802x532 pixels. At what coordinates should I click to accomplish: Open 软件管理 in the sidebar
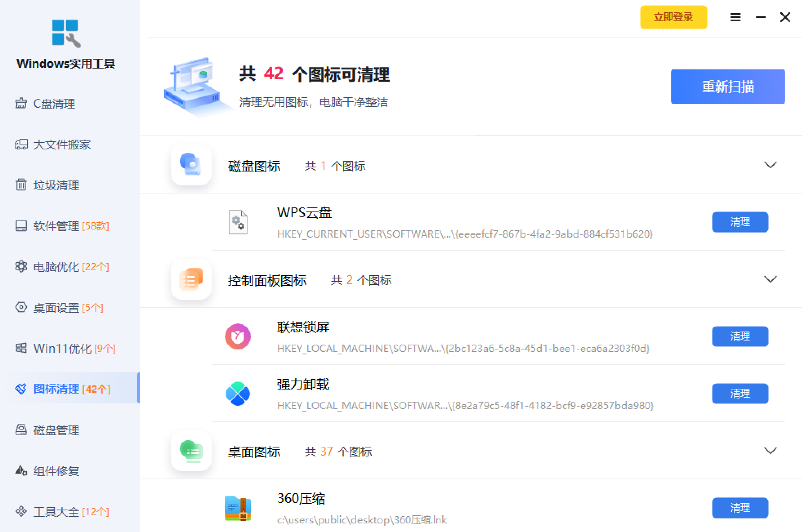[x=56, y=226]
